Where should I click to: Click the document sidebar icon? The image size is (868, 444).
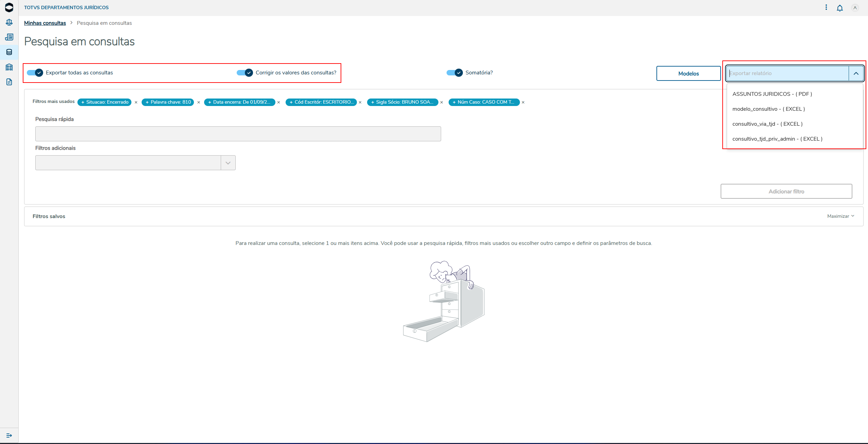point(9,82)
